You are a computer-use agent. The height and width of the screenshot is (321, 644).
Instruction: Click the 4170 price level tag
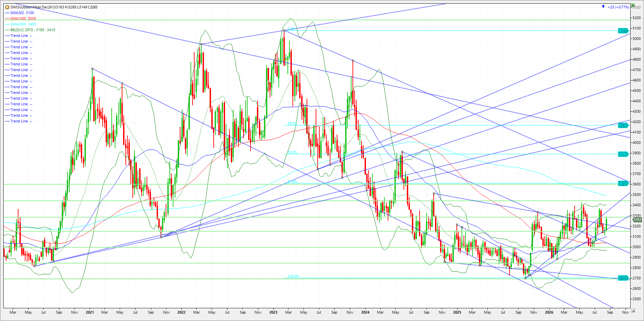(x=623, y=125)
